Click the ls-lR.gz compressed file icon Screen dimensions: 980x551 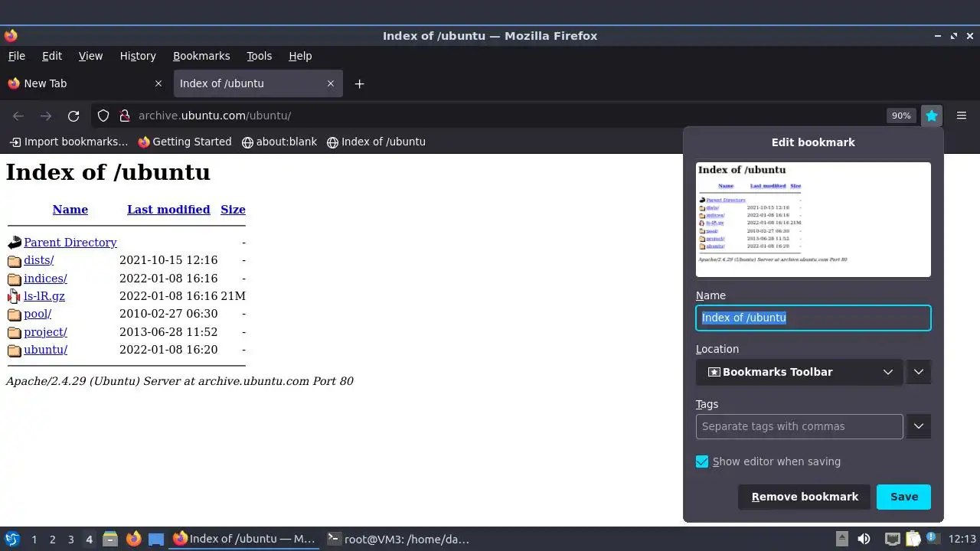(x=14, y=296)
